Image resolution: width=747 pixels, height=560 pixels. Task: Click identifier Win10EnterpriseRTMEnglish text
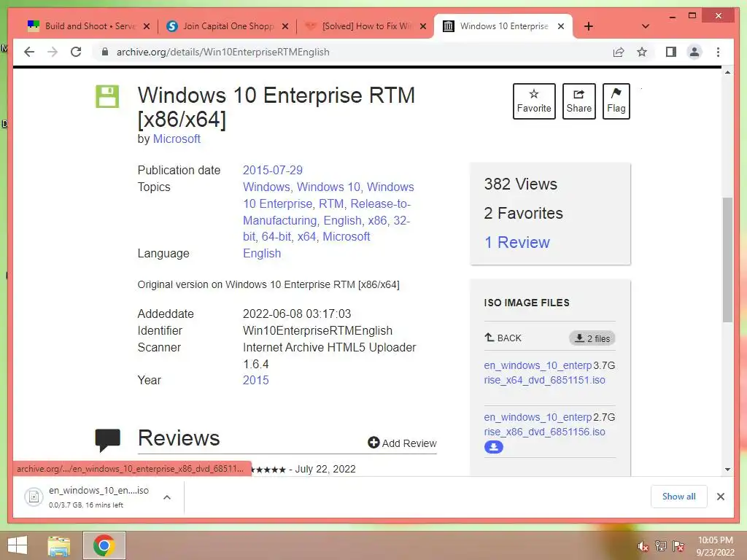click(x=318, y=330)
